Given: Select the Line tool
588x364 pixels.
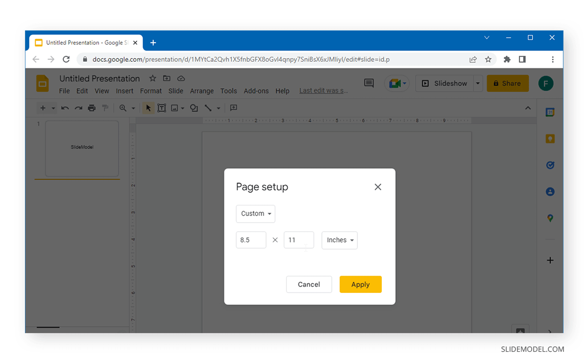Looking at the screenshot, I should [x=207, y=108].
